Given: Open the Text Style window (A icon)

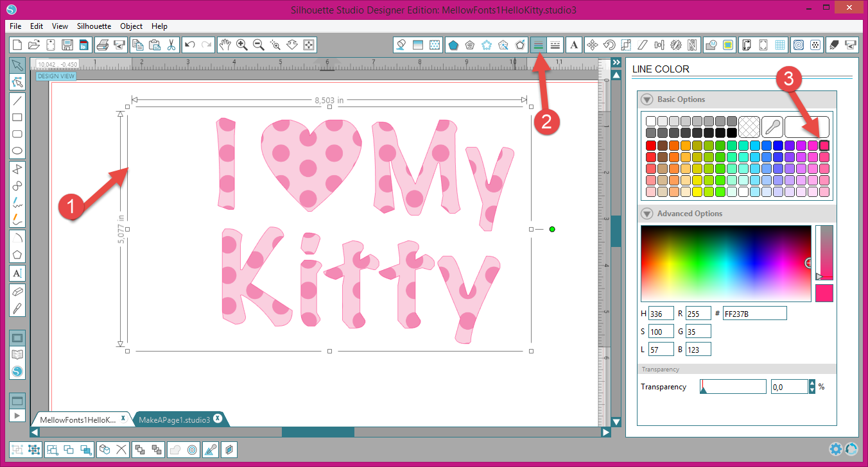Looking at the screenshot, I should (574, 45).
